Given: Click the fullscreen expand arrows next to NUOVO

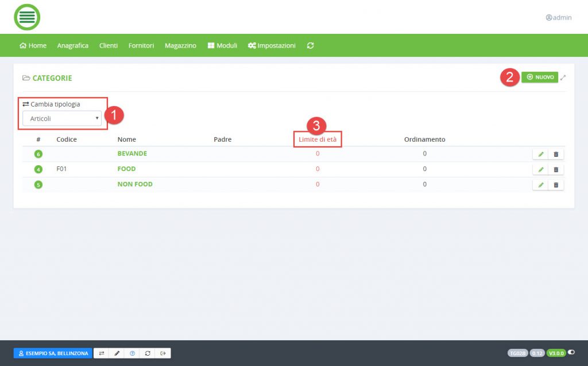Looking at the screenshot, I should [x=563, y=77].
